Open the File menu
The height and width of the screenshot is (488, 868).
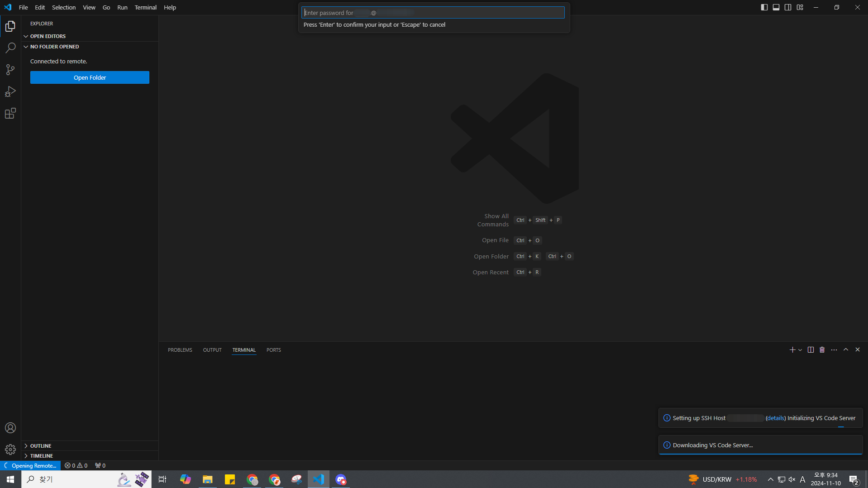point(24,7)
